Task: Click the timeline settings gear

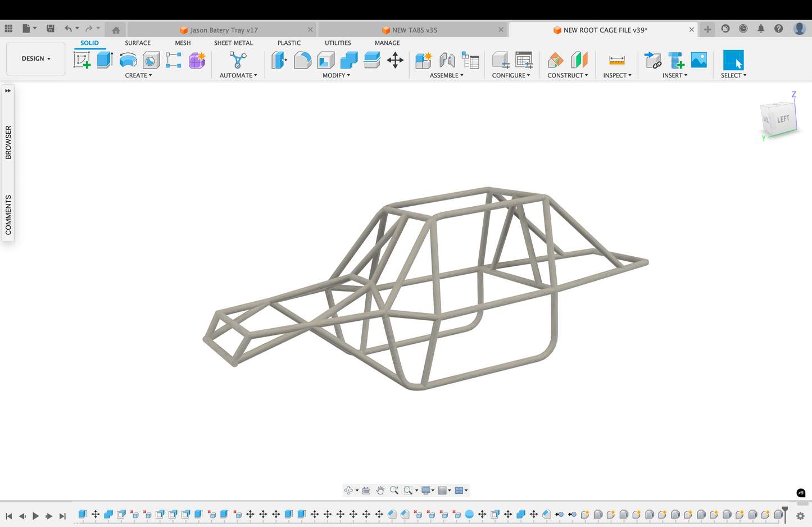Action: pyautogui.click(x=800, y=516)
